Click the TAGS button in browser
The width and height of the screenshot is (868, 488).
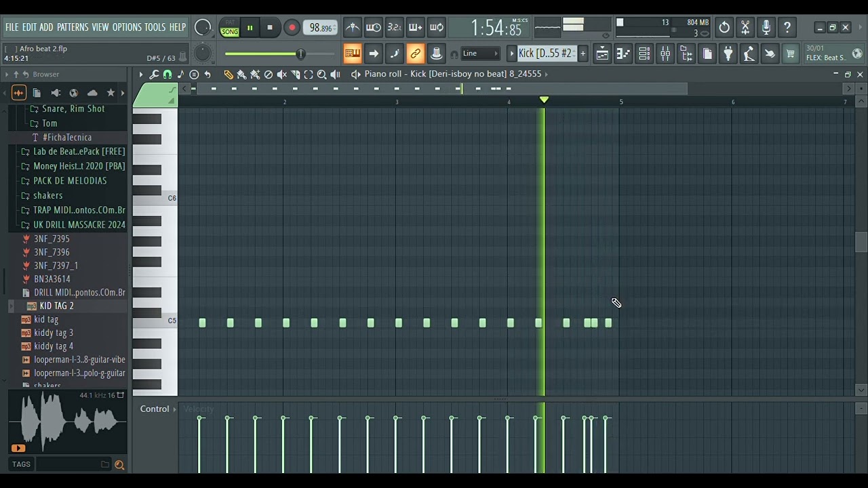tap(21, 464)
